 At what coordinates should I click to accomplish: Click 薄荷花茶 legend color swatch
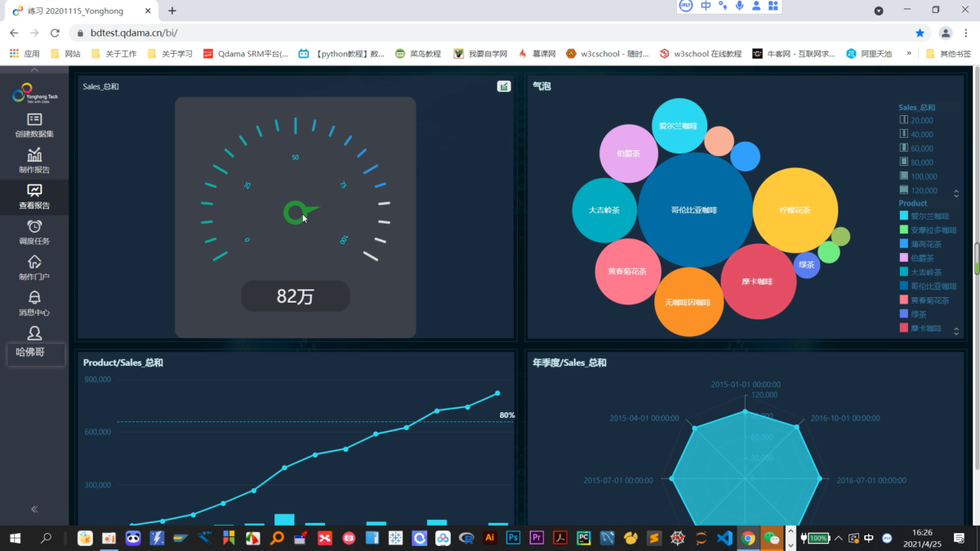(903, 244)
